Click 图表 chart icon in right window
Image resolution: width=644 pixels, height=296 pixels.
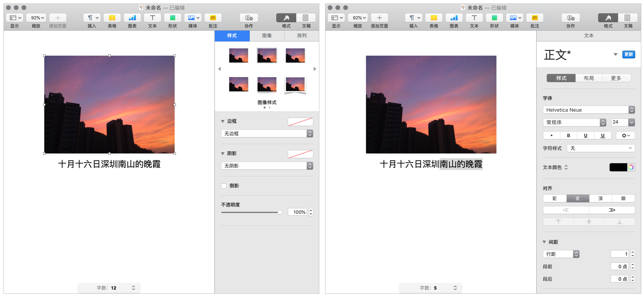(x=454, y=18)
